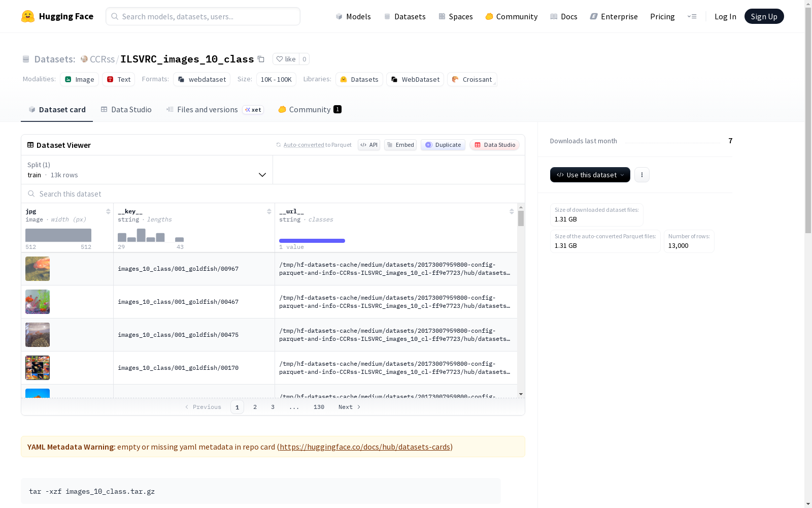The height and width of the screenshot is (508, 812).
Task: Click the API button in Dataset Viewer
Action: [x=369, y=145]
